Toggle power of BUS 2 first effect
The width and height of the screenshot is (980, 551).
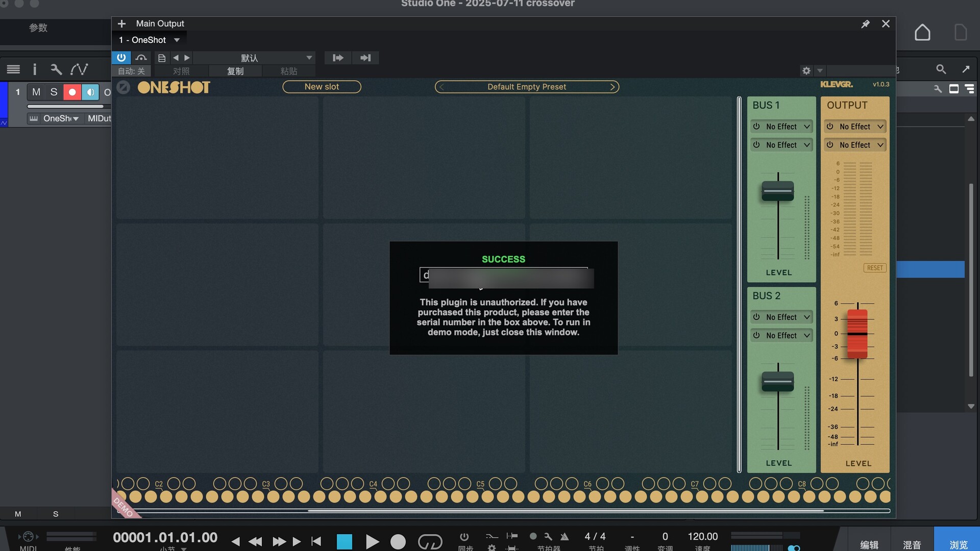pos(756,317)
